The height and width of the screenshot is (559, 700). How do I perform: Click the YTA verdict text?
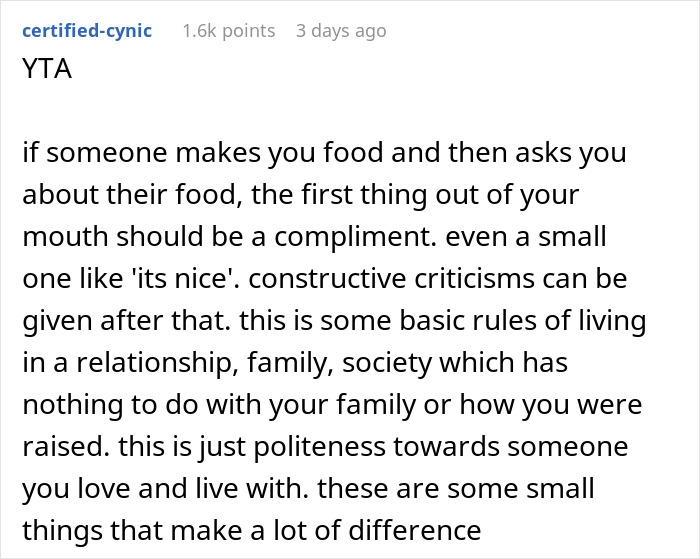[46, 71]
